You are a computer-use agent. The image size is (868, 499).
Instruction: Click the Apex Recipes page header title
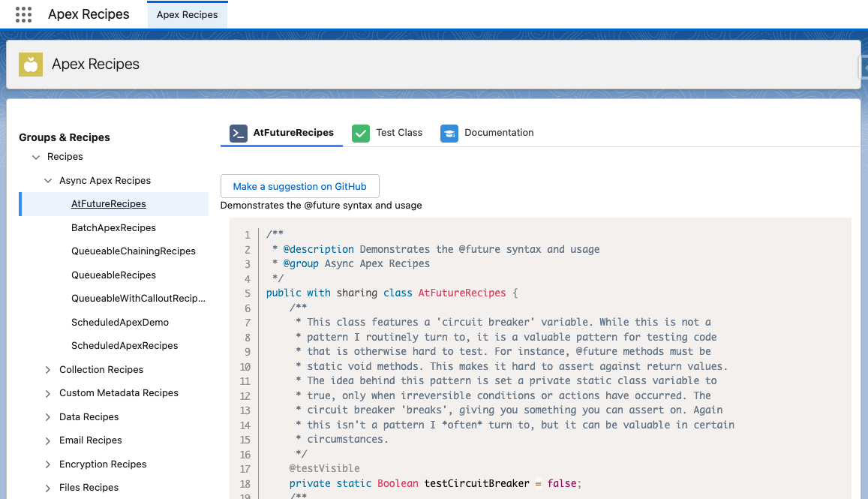pyautogui.click(x=96, y=65)
